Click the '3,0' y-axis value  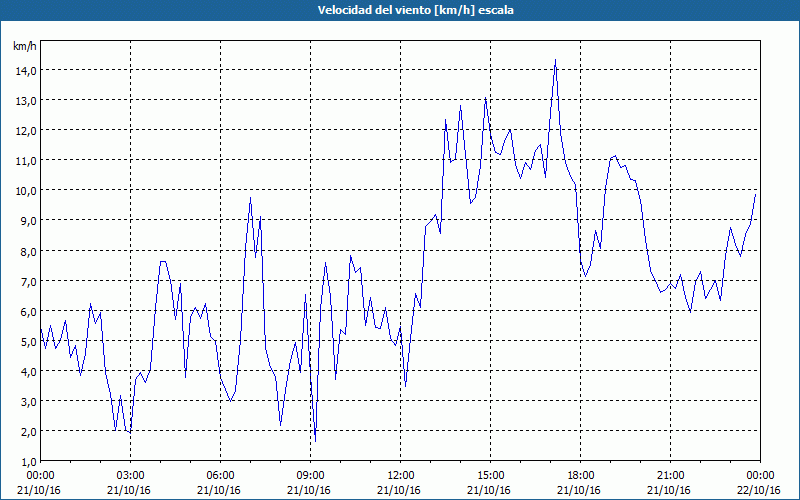(x=28, y=402)
